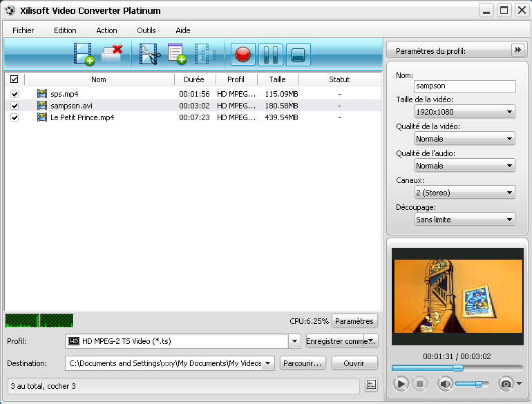Screen dimensions: 532x404
Task: Open the Canaux dropdown
Action: point(464,193)
